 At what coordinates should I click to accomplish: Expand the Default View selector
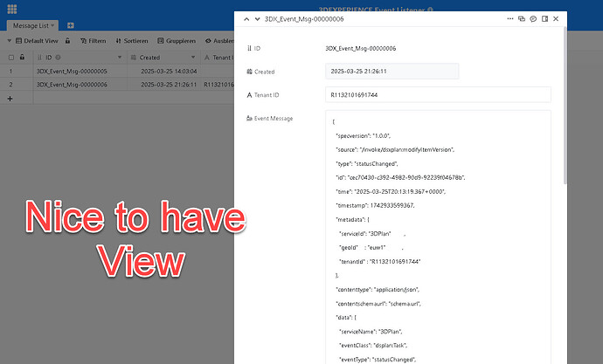pyautogui.click(x=38, y=40)
